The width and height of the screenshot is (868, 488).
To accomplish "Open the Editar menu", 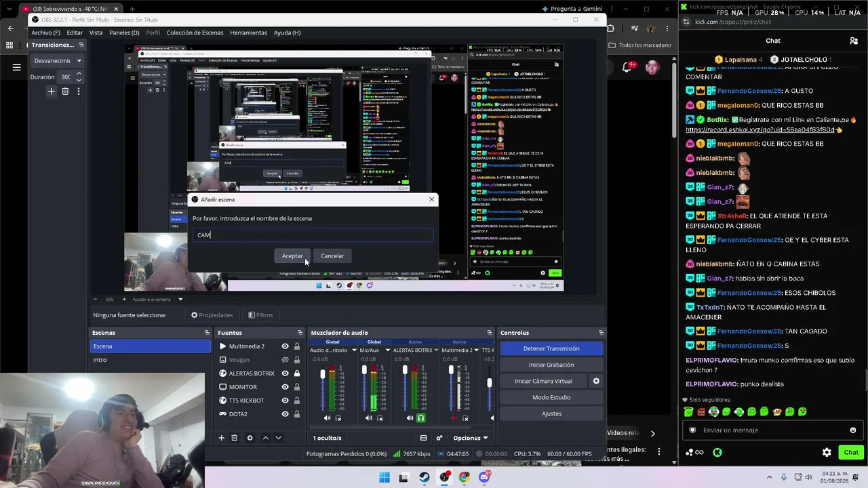I will [75, 33].
